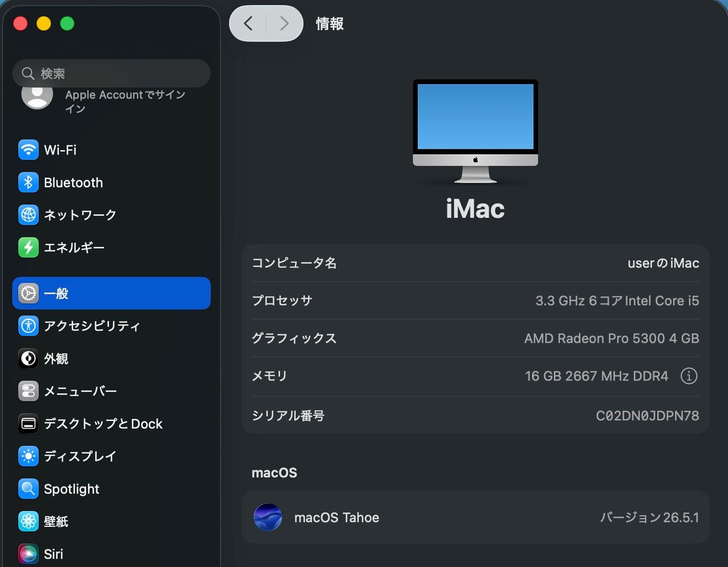Select the 外観 appearance icon

pos(29,358)
